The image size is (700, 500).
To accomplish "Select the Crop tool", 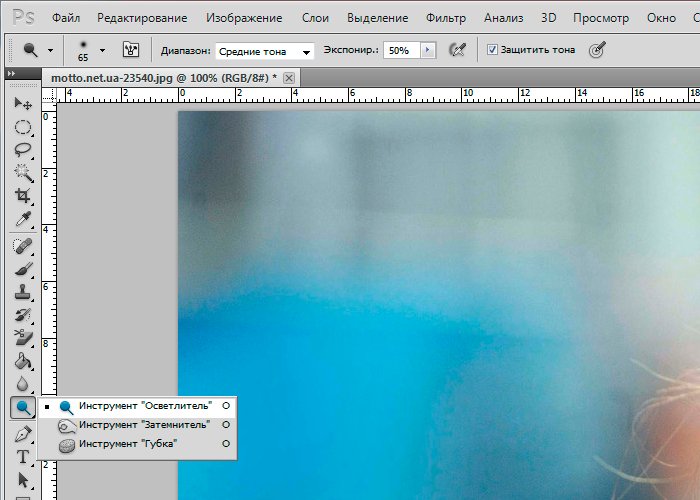I will [22, 197].
